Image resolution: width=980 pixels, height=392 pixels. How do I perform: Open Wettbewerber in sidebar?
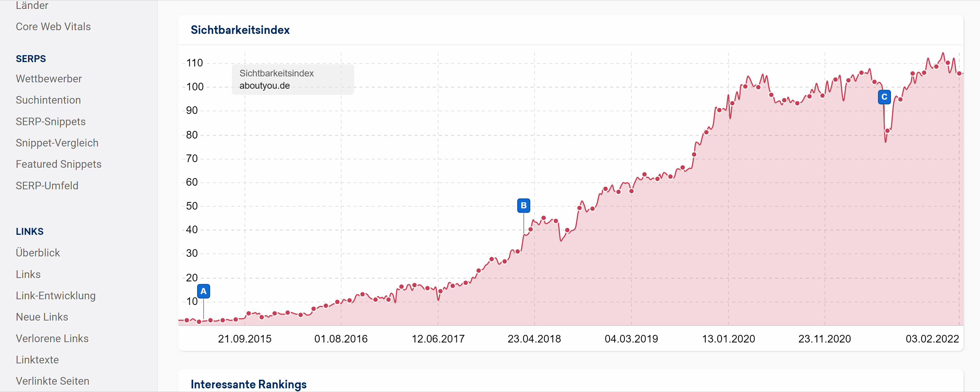point(49,79)
